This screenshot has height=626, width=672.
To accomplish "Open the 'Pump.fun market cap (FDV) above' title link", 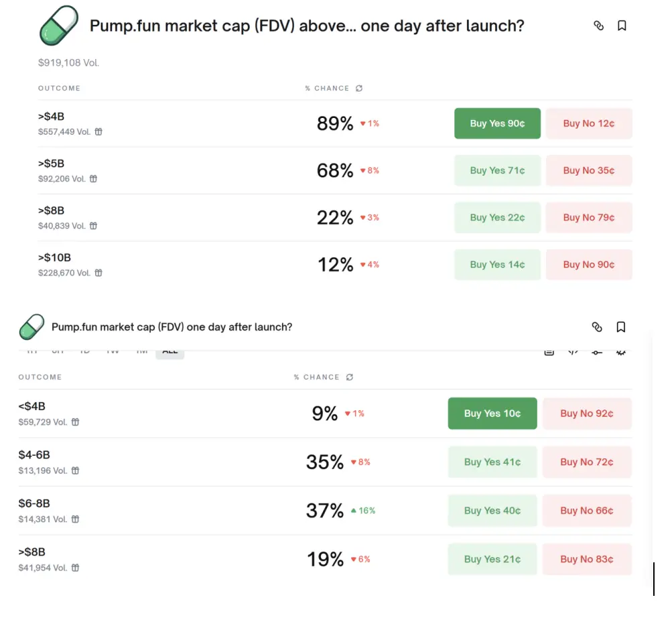I will pyautogui.click(x=306, y=26).
